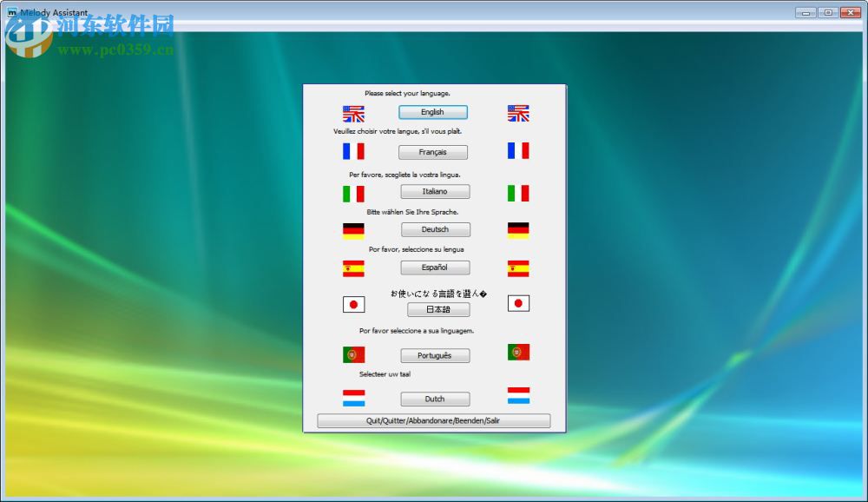The width and height of the screenshot is (868, 502).
Task: Click the Japanese prompt text above 日本語
Action: point(438,294)
